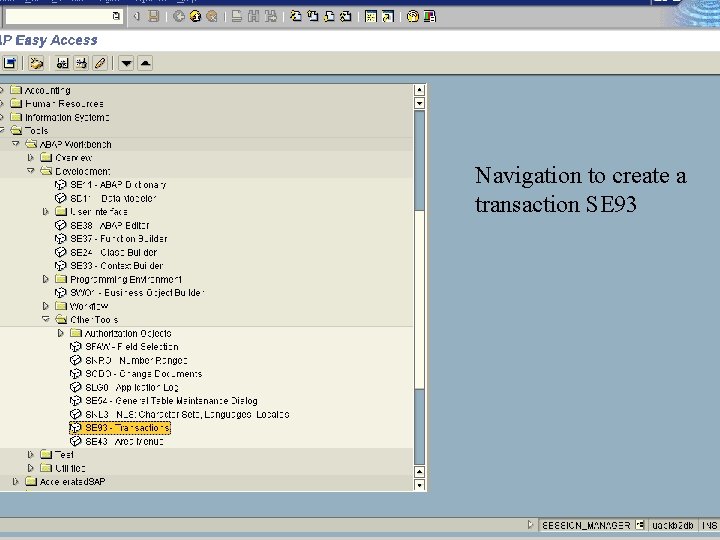Viewport: 720px width, 540px height.
Task: Expand the Overview folder
Action: tap(30, 158)
